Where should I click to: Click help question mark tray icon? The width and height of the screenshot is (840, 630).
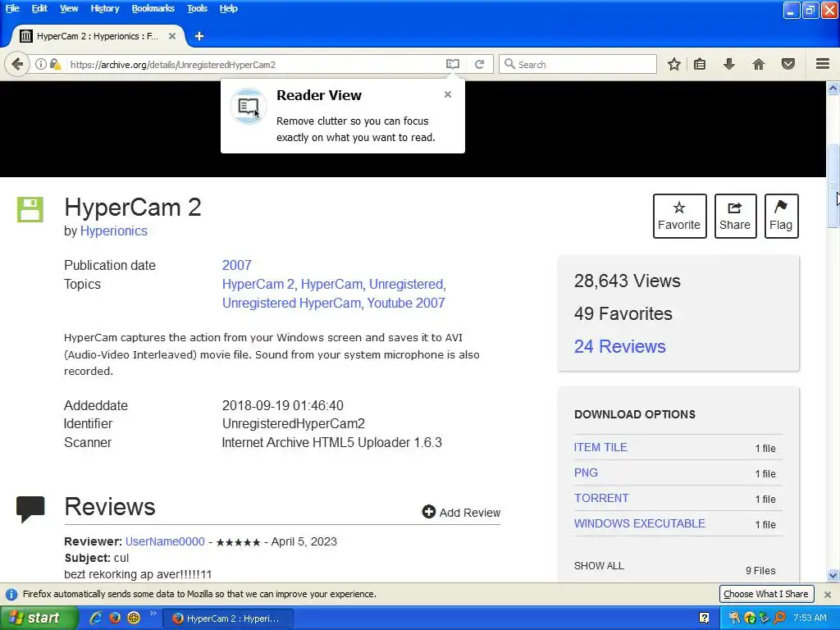pyautogui.click(x=705, y=619)
